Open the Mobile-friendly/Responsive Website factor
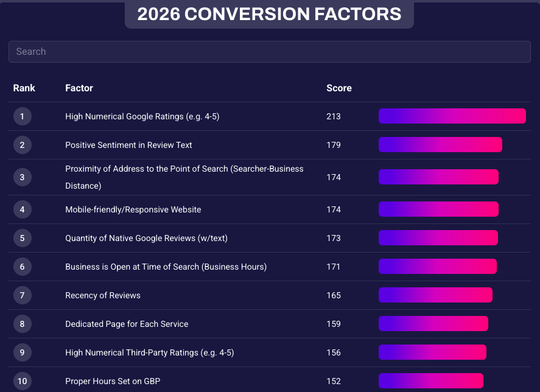Screen dimensions: 540x392 [133, 209]
